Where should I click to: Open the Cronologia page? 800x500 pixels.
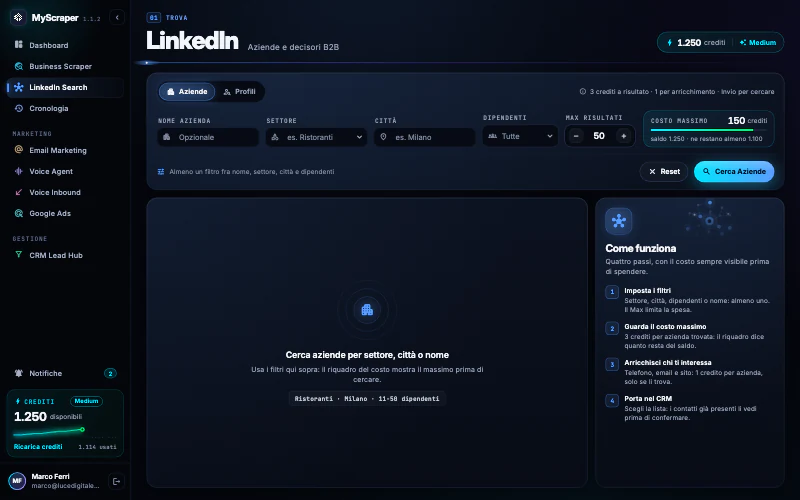(65, 108)
